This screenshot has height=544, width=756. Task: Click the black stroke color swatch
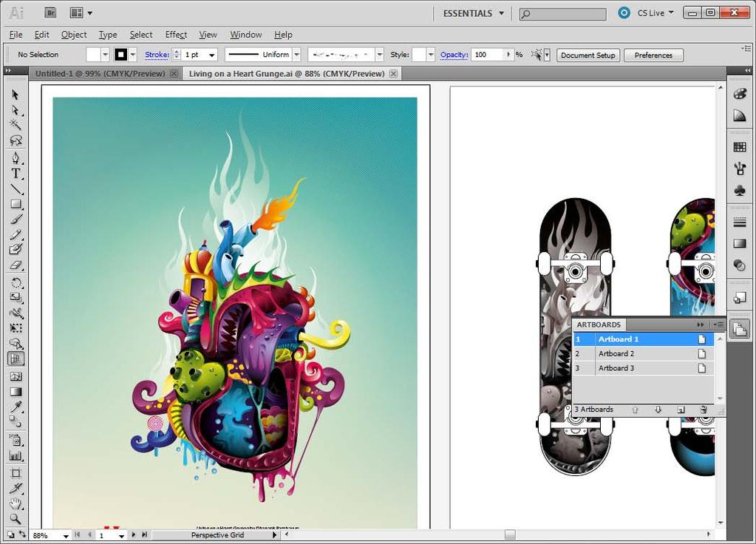[120, 55]
